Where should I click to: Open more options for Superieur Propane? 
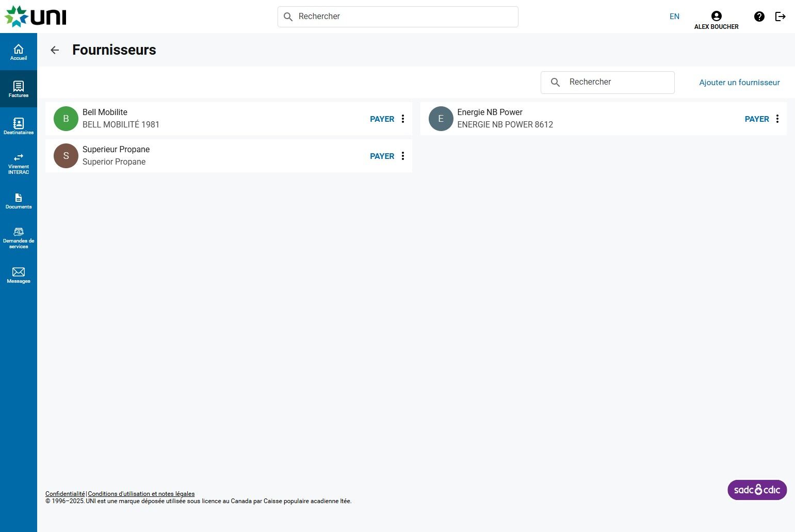(x=403, y=156)
